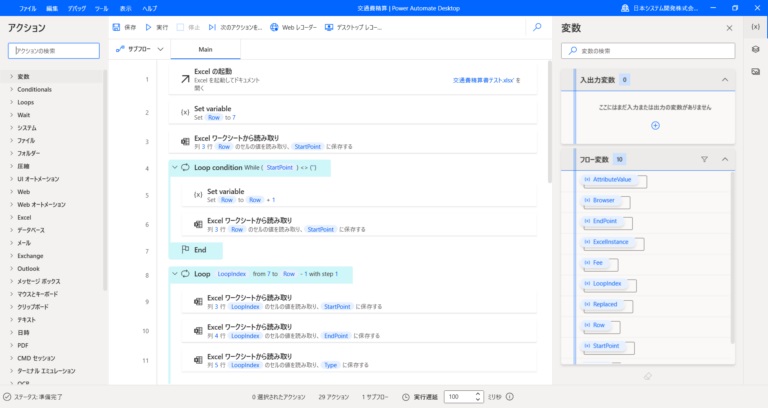Open the Images pane icon
The image size is (768, 408).
(x=756, y=72)
